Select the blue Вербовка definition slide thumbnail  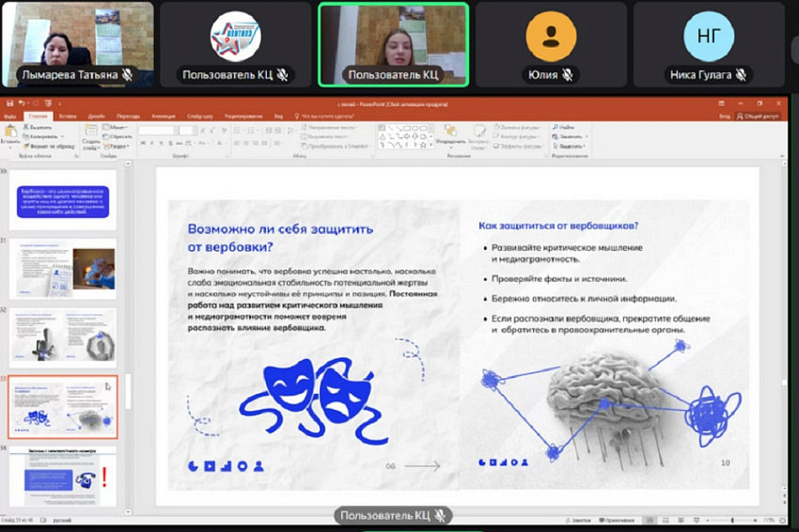[x=63, y=199]
